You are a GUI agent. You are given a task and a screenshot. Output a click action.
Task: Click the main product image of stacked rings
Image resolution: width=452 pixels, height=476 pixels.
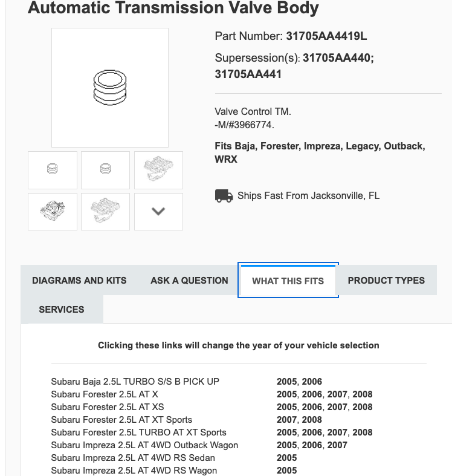[x=110, y=88]
